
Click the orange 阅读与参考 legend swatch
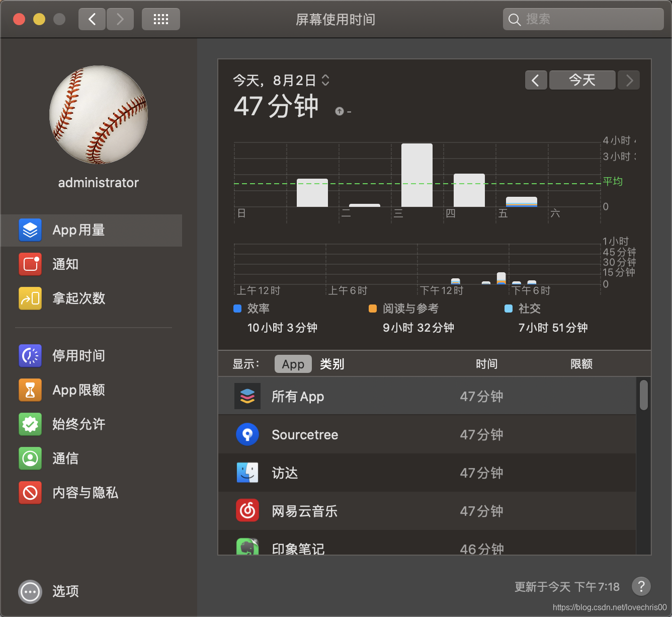[x=373, y=308]
